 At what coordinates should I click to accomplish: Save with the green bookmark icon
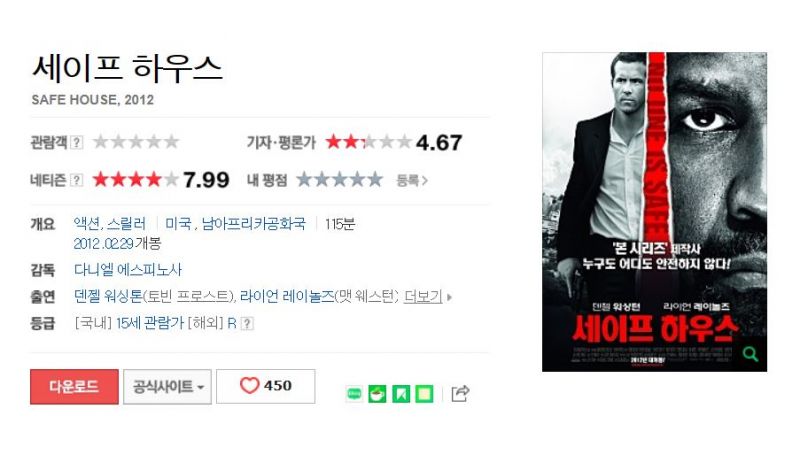pyautogui.click(x=401, y=394)
